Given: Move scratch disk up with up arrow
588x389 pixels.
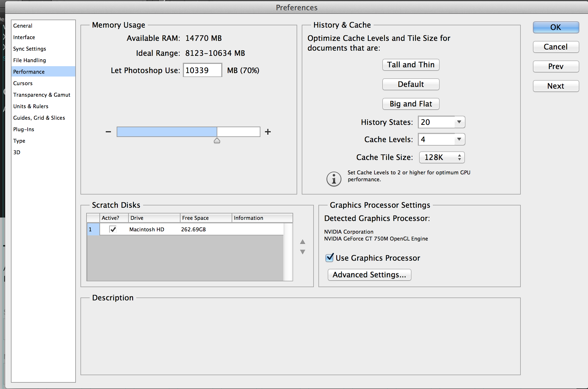Looking at the screenshot, I should click(x=303, y=242).
